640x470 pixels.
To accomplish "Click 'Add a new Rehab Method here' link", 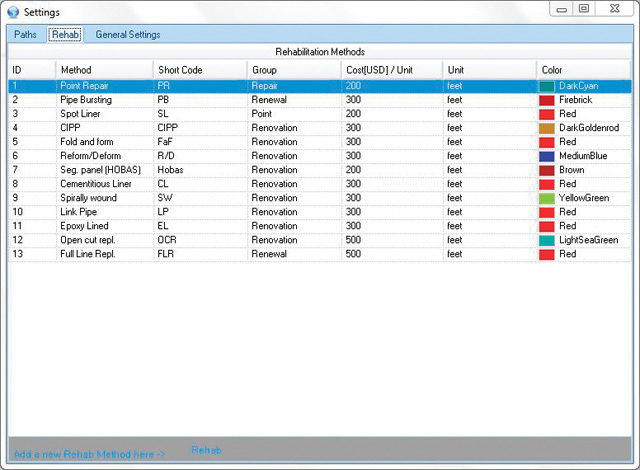I will [90, 454].
